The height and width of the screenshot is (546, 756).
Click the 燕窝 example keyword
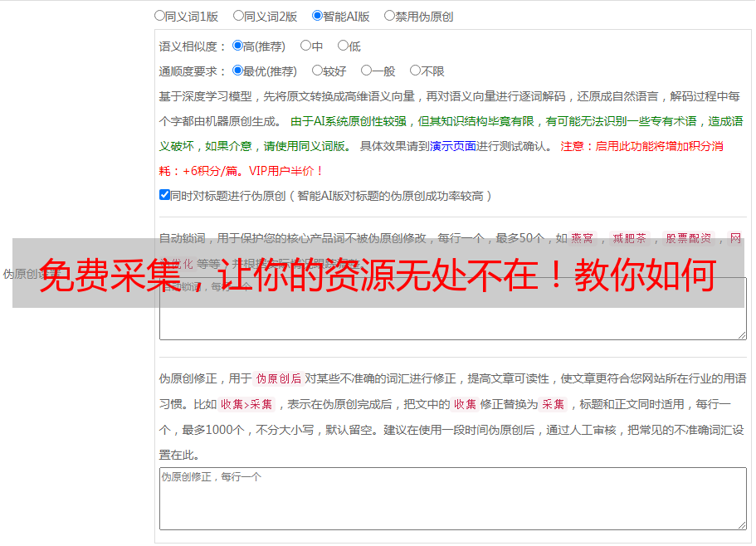click(582, 238)
